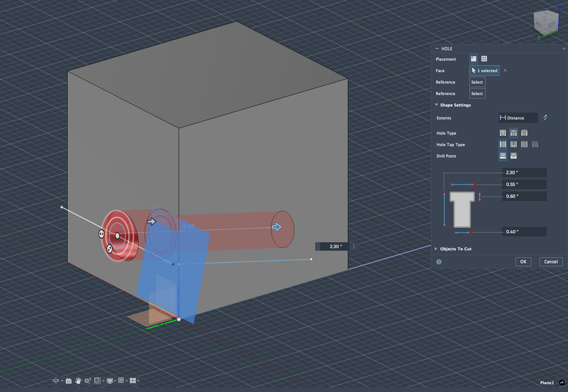The width and height of the screenshot is (568, 392).
Task: Click the HOLE panel title
Action: point(448,48)
